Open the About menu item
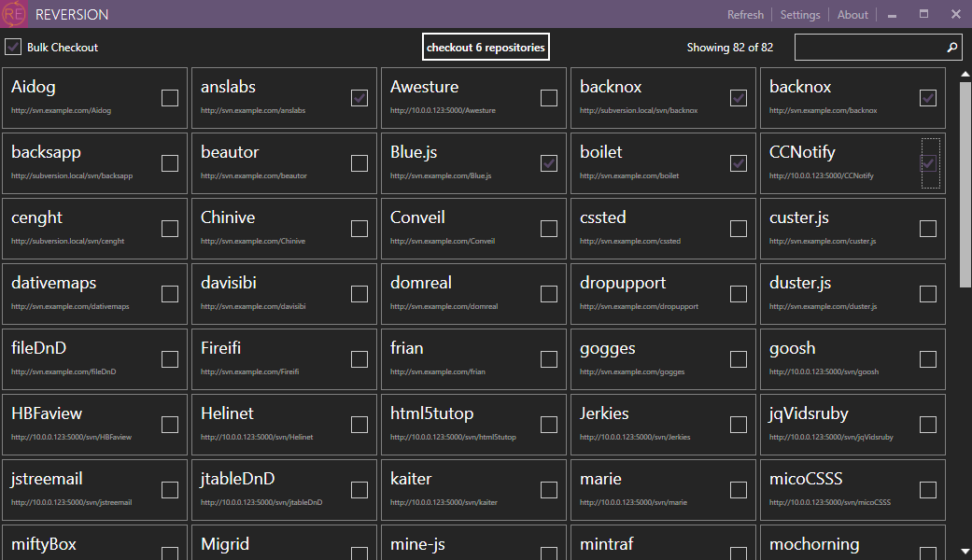 pos(852,15)
